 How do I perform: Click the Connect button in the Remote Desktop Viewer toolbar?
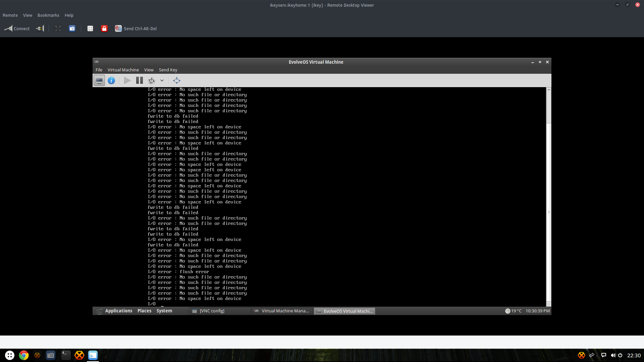(x=17, y=28)
